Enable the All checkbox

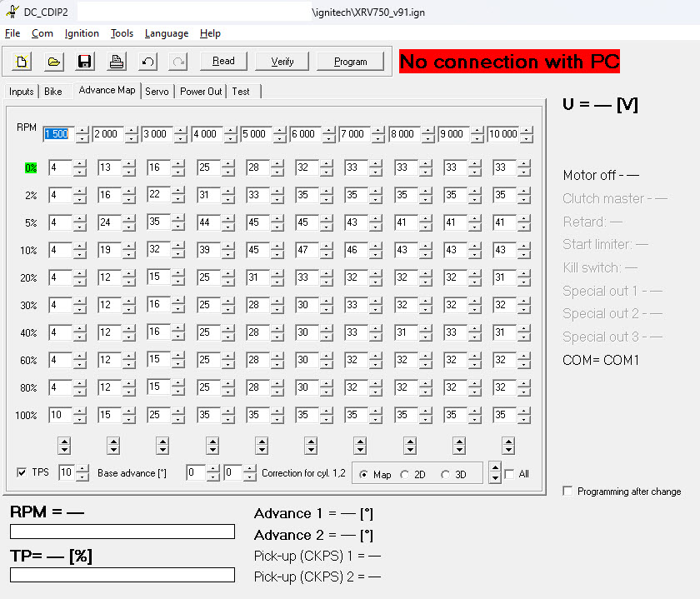(x=509, y=474)
